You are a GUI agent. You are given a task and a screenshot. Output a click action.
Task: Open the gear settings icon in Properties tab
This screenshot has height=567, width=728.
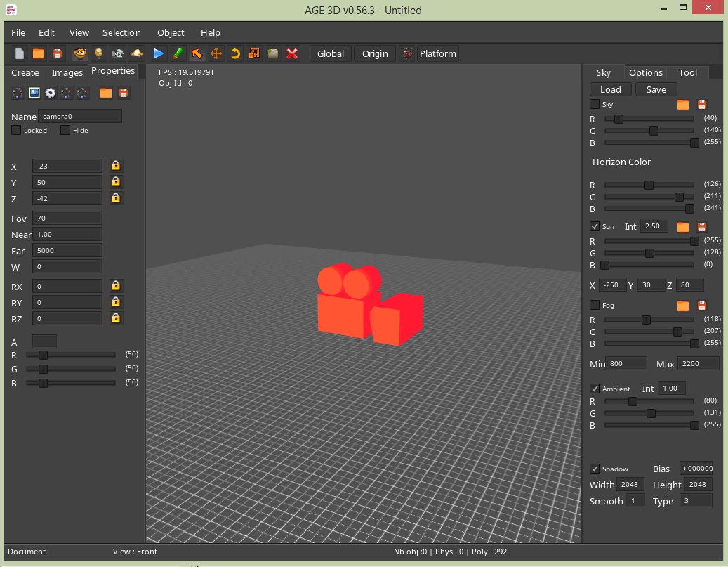(50, 93)
